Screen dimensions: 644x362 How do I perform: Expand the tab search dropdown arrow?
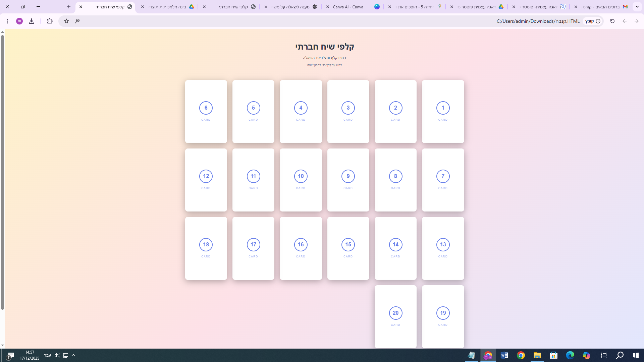point(637,7)
